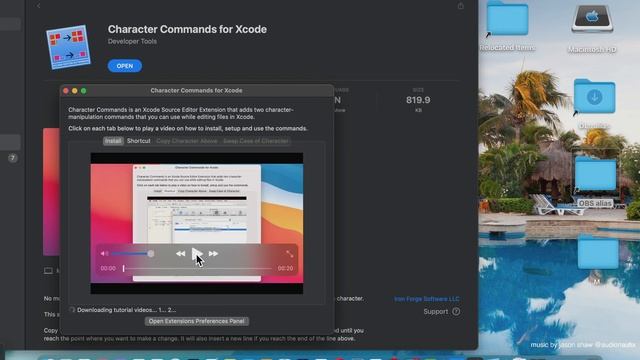Enter fullscreen with the expand arrows icon
The height and width of the screenshot is (360, 640).
pos(289,253)
